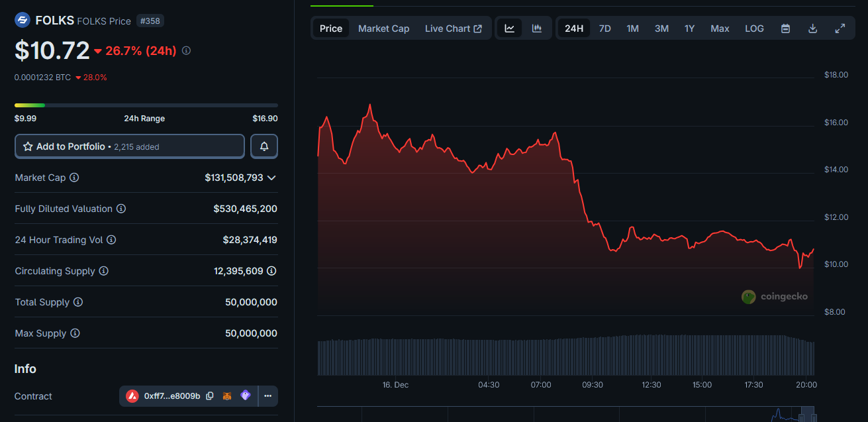Screen dimensions: 868x422
Task: Copy the contract address 0xff7...e8009b
Action: (x=210, y=396)
